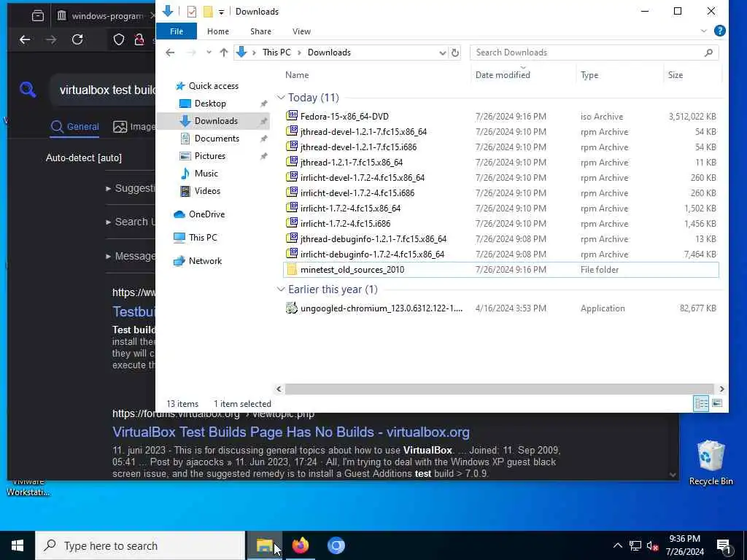Image resolution: width=747 pixels, height=560 pixels.
Task: Click the volume icon in system tray
Action: pos(651,545)
